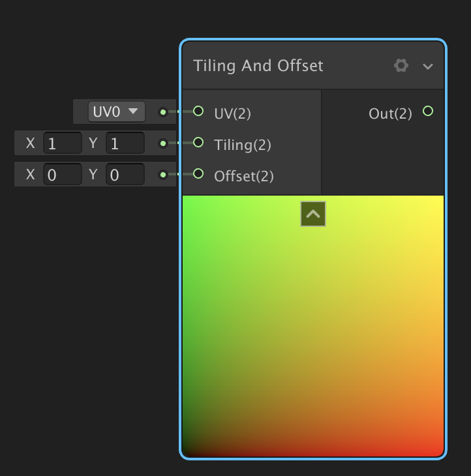Click the UV0 default slot connector dot
Screen dimensions: 471x476
pos(163,112)
